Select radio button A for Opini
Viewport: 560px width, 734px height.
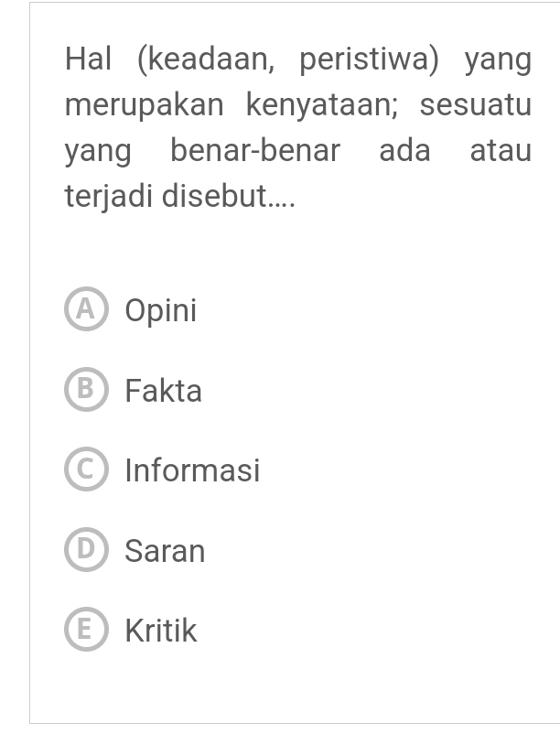(86, 311)
